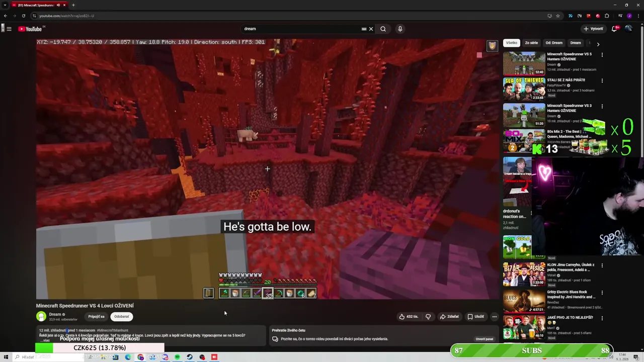
Task: Select the Od: Dream filter chip
Action: (x=554, y=43)
